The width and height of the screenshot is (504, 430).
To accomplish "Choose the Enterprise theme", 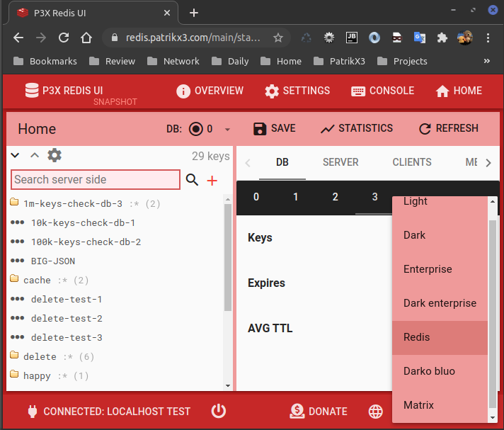I will (x=440, y=269).
